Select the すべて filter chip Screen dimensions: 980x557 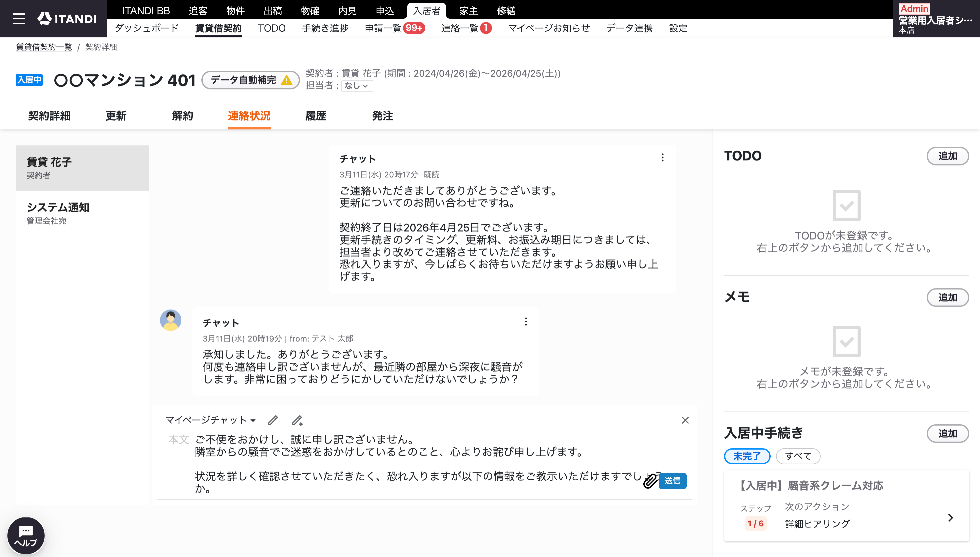pos(798,456)
